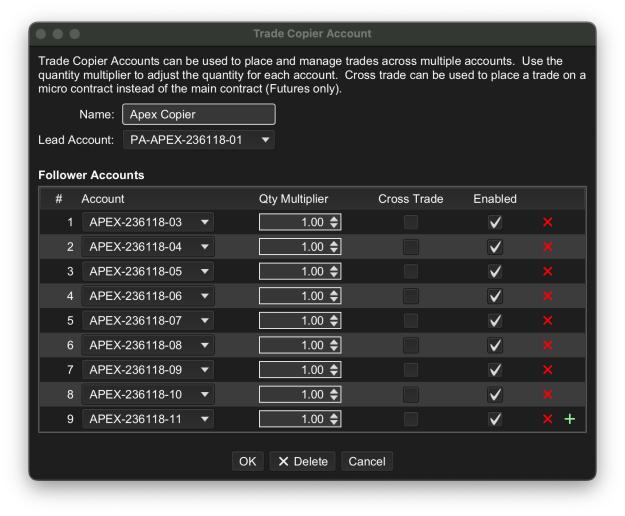625x516 pixels.
Task: Toggle Enabled checkbox for APEX-236118-05
Action: [495, 271]
